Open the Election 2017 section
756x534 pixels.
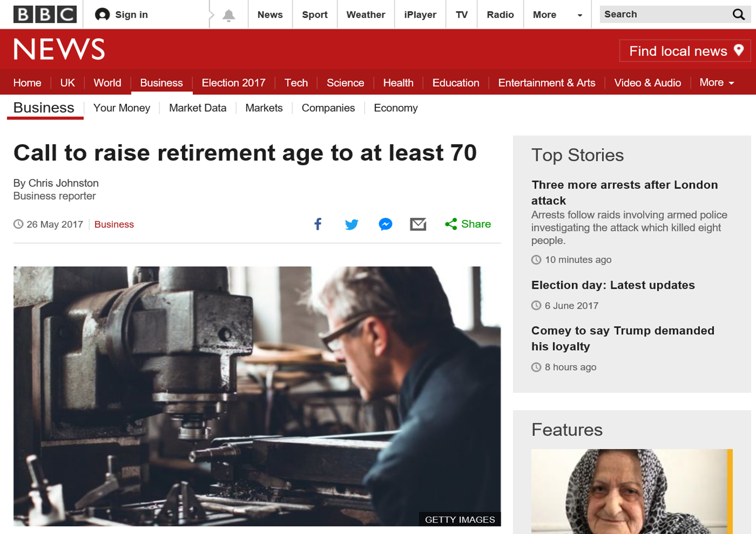tap(234, 83)
